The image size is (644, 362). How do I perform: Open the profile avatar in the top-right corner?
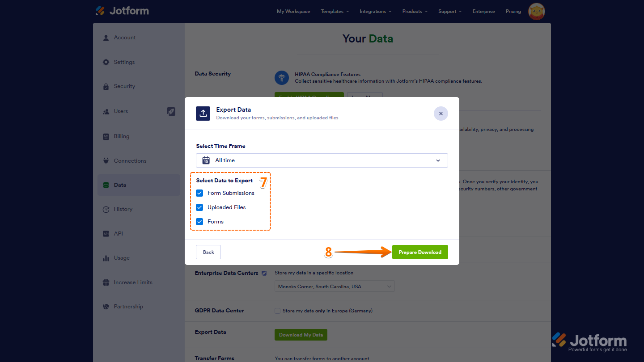[x=536, y=11]
